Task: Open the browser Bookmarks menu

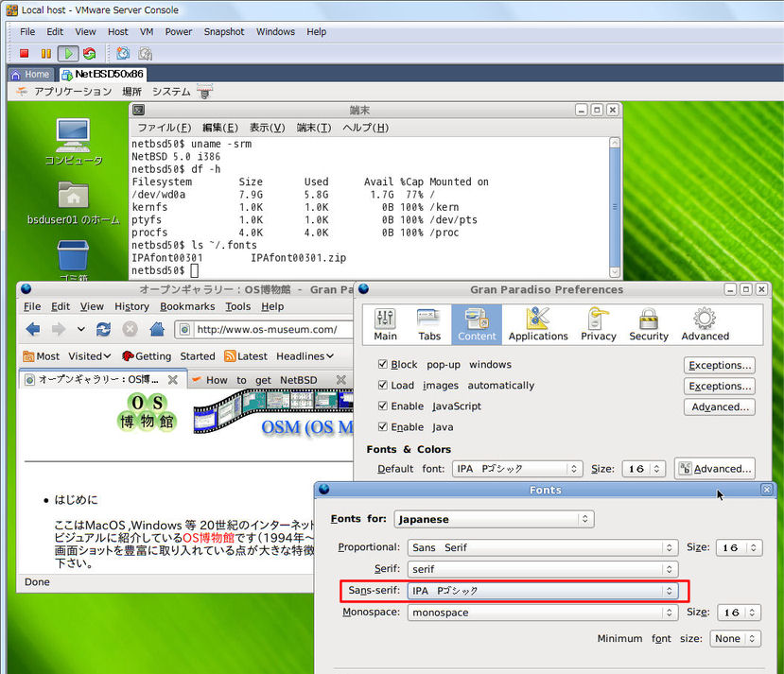Action: point(187,307)
